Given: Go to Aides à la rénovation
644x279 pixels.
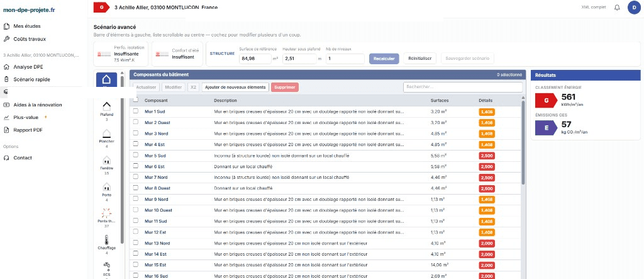Looking at the screenshot, I should (x=37, y=105).
